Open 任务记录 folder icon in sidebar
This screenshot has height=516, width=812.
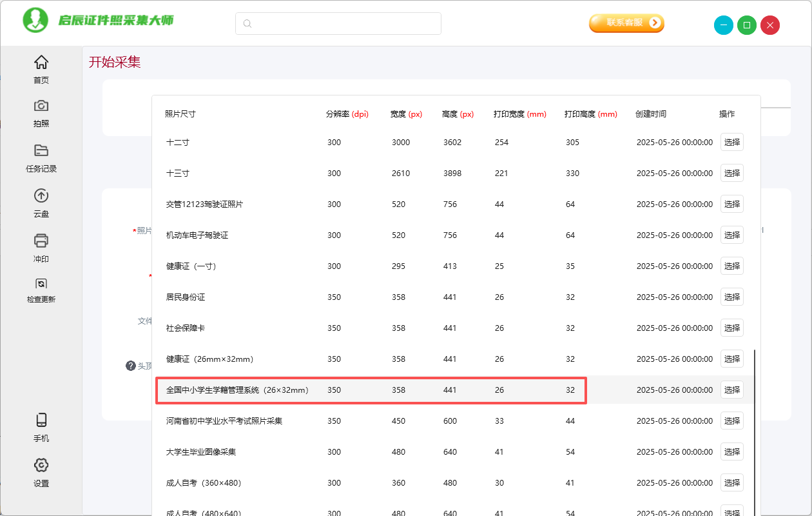[x=41, y=151]
